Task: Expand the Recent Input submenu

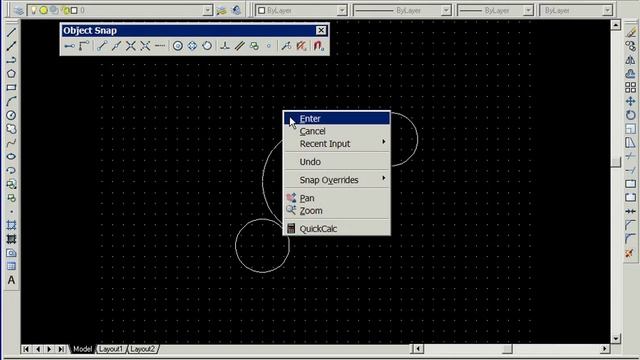Action: 337,144
